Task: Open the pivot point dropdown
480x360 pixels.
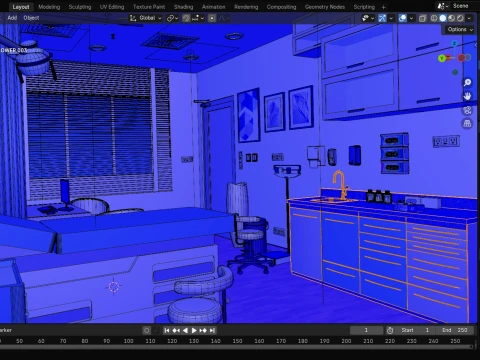Action: pyautogui.click(x=172, y=18)
